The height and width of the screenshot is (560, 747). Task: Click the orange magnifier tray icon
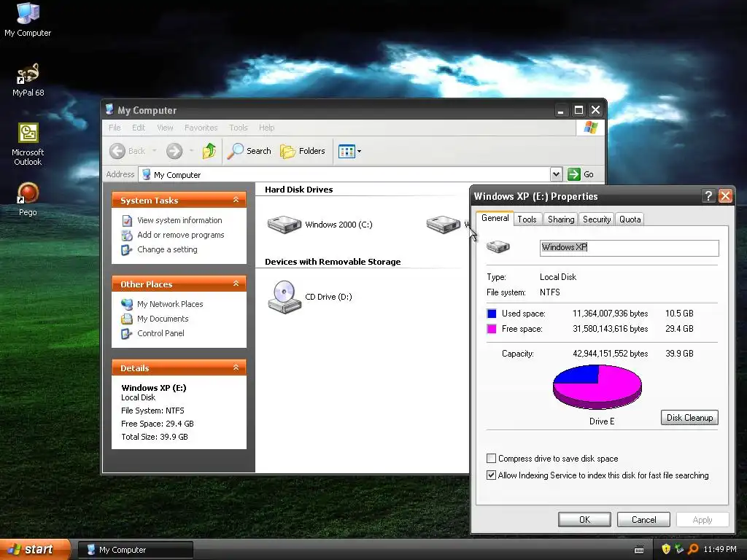click(x=693, y=549)
